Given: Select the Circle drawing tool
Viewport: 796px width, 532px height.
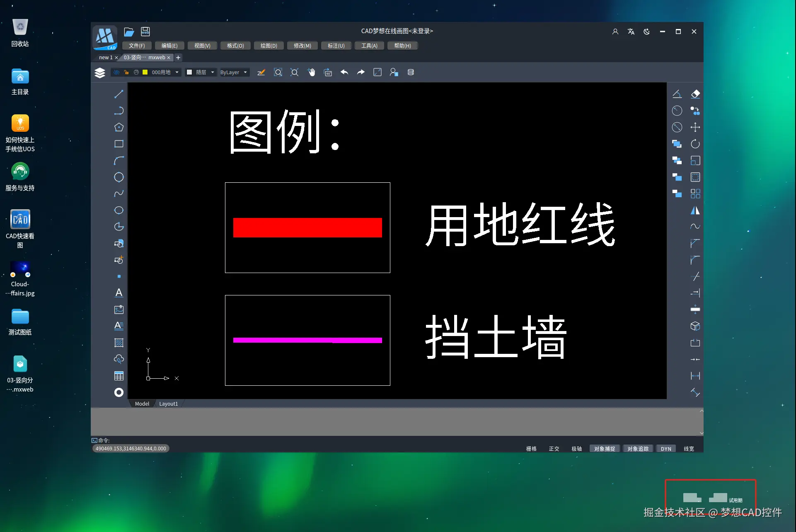Looking at the screenshot, I should 119,177.
